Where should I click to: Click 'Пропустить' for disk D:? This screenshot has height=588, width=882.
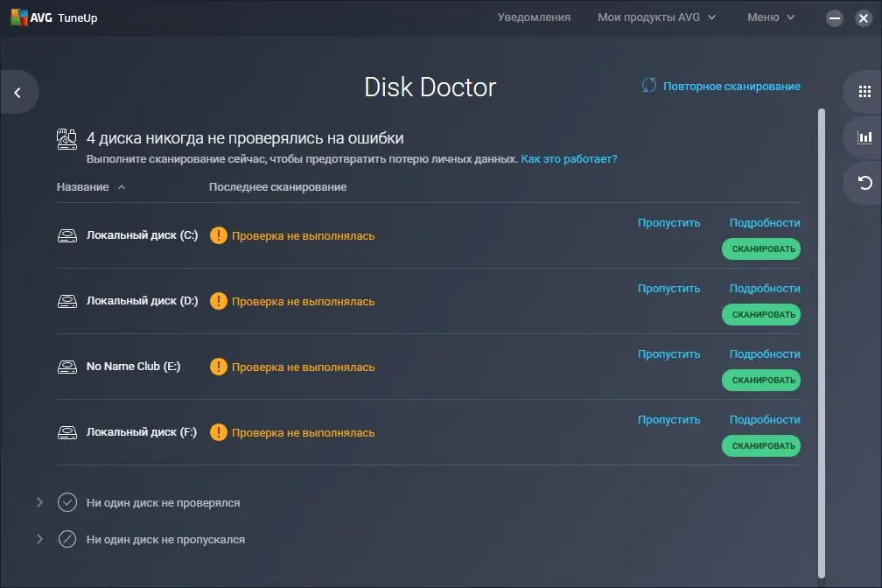(668, 289)
